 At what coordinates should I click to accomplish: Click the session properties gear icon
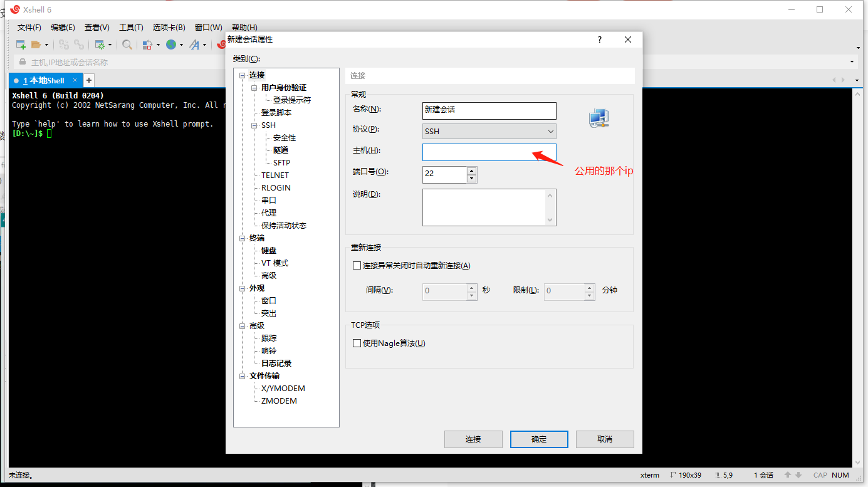pos(100,45)
